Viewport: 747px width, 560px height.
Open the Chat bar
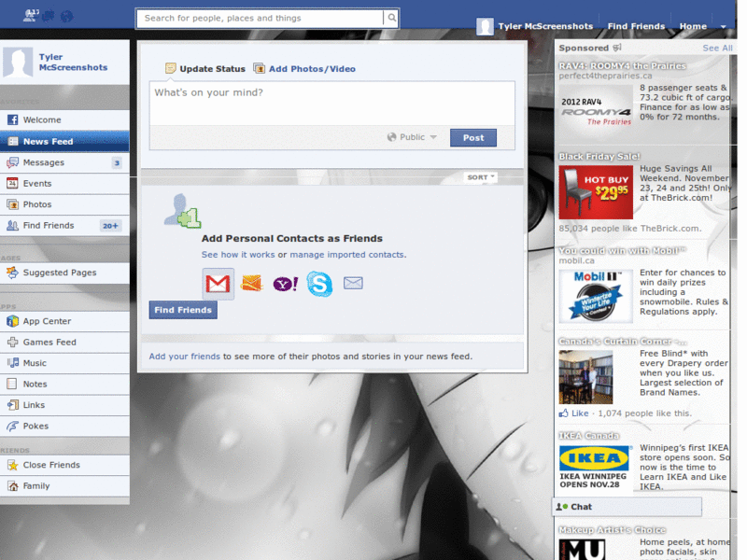click(627, 507)
